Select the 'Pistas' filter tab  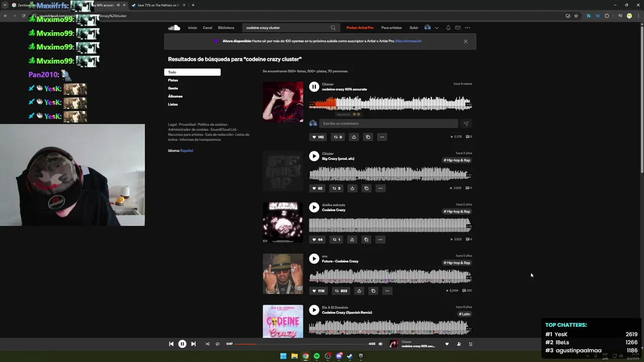click(x=173, y=80)
